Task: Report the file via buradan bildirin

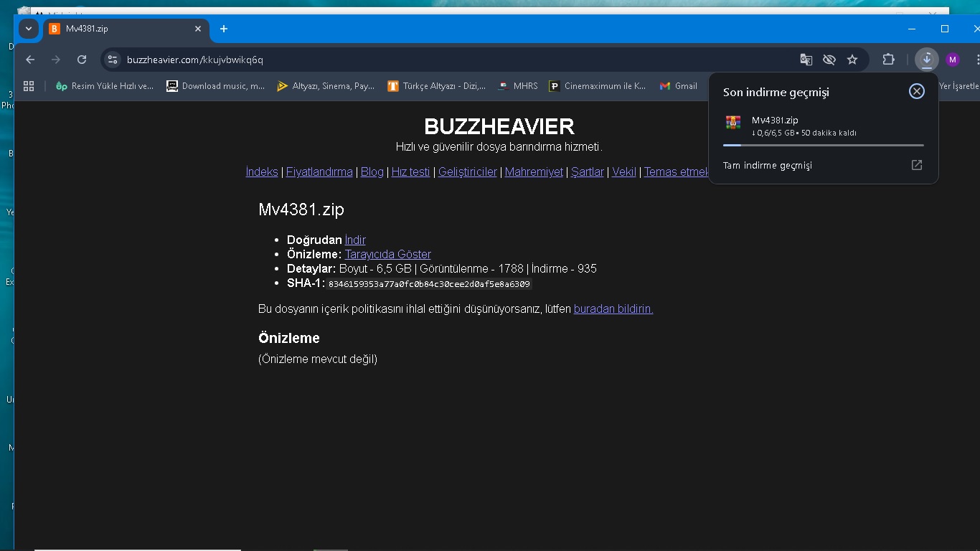Action: pyautogui.click(x=613, y=309)
